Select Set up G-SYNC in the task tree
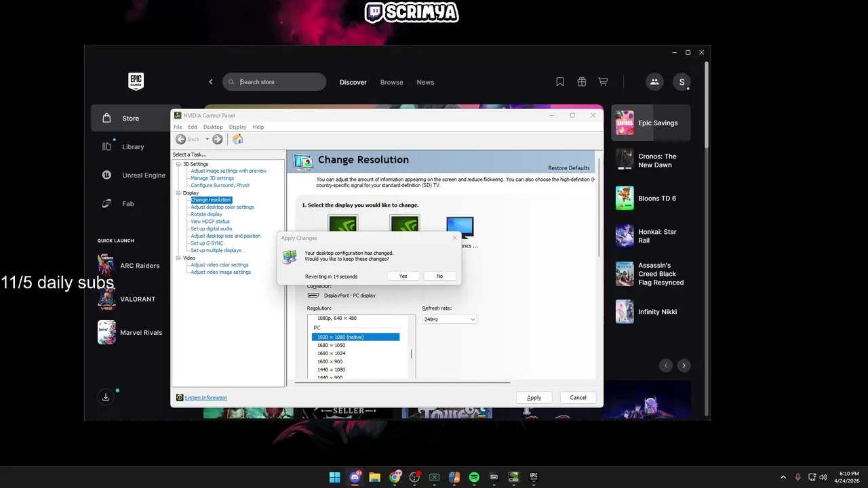Screen dimensions: 868x488 point(207,243)
